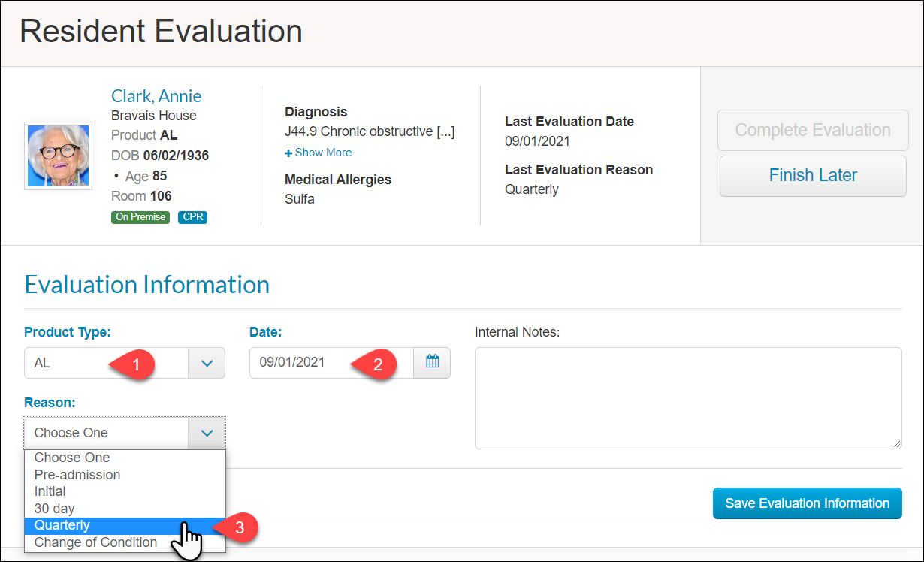Toggle the Reason dropdown chevron

tap(207, 433)
